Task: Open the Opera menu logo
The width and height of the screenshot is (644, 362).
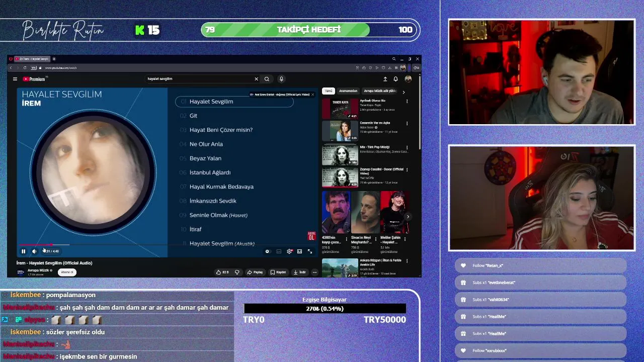Action: click(x=11, y=59)
